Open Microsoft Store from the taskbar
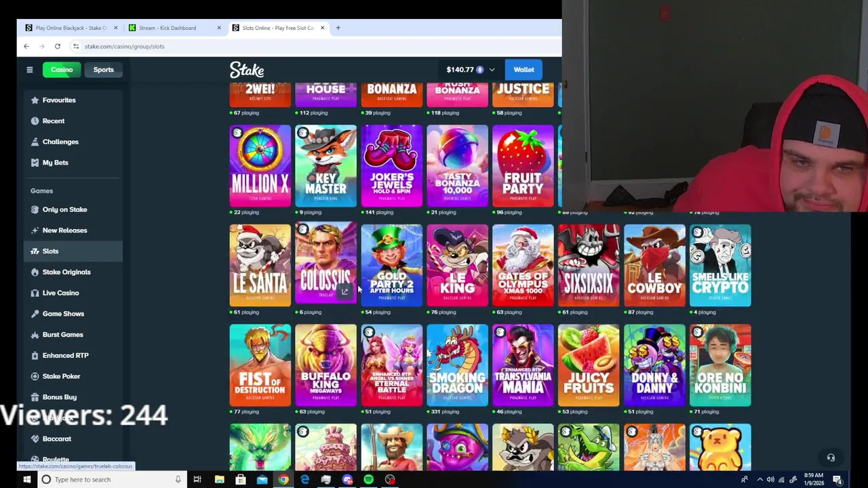Screen dimensions: 868x488 (241, 479)
